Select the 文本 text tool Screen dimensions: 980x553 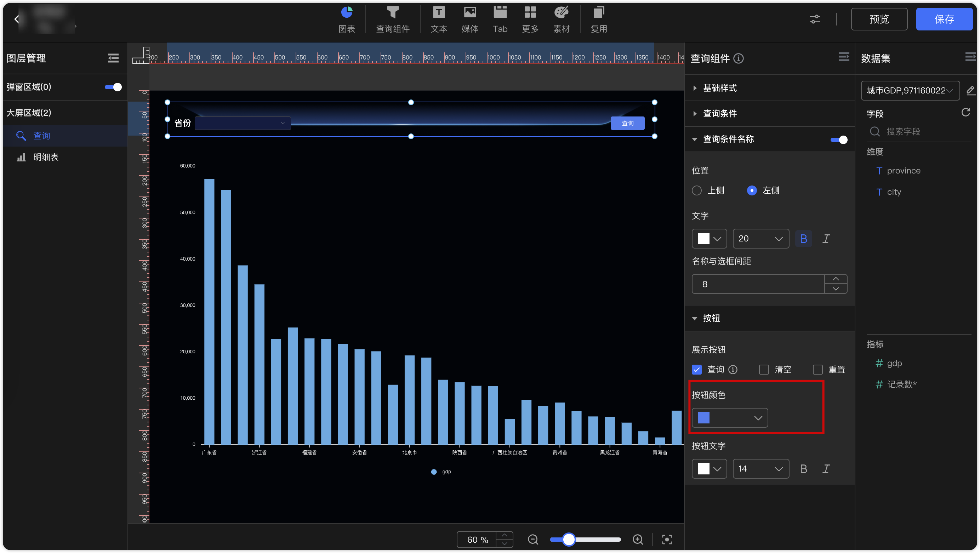[439, 20]
